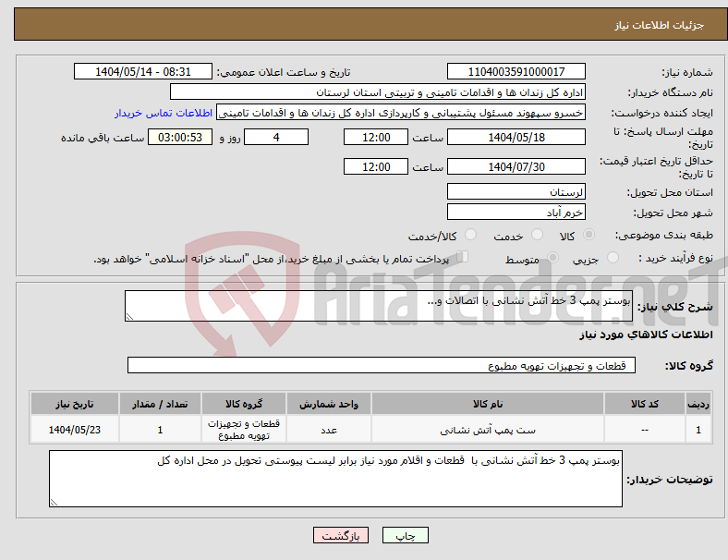Click the شماره نیاز field 1104003591000017
This screenshot has height=560, width=728.
click(516, 72)
